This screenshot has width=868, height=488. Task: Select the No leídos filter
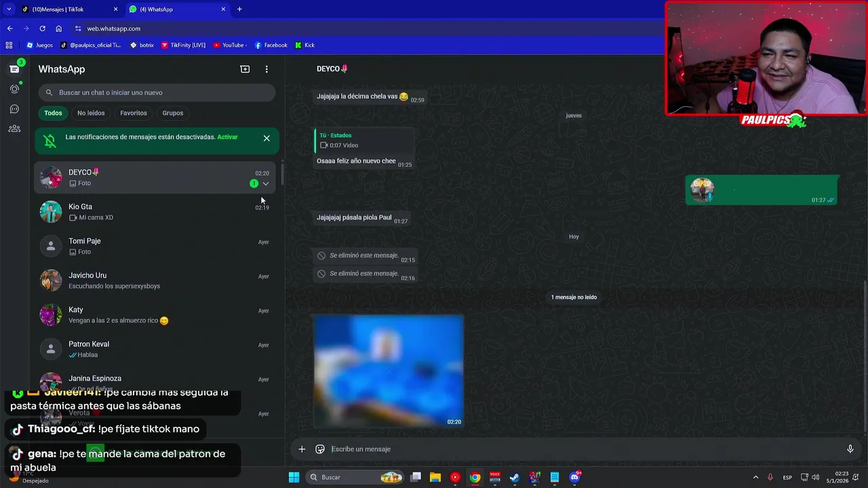point(91,113)
